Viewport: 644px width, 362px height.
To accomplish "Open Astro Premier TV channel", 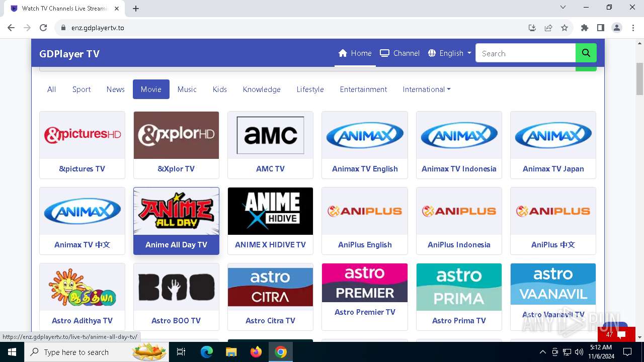I will click(x=365, y=297).
